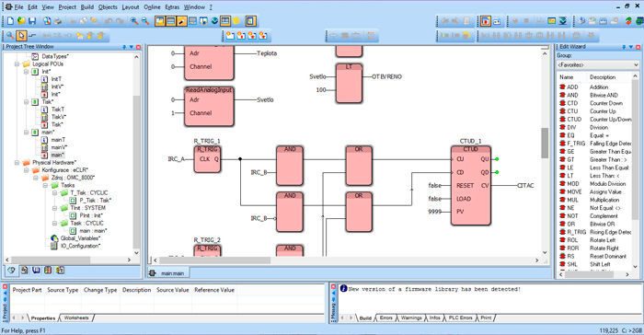Zoom in on the worksheet
This screenshot has height=335, width=644.
click(134, 21)
